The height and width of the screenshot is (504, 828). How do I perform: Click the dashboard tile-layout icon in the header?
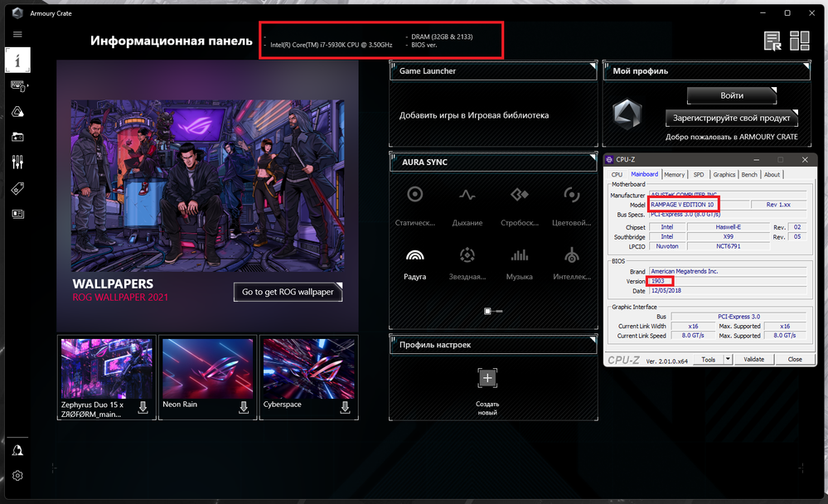pyautogui.click(x=800, y=41)
